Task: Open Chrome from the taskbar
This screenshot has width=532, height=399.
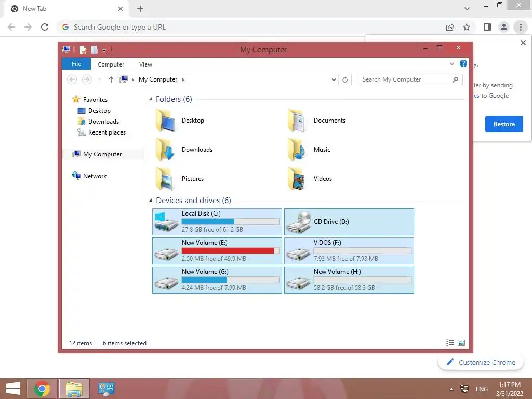Action: 42,389
